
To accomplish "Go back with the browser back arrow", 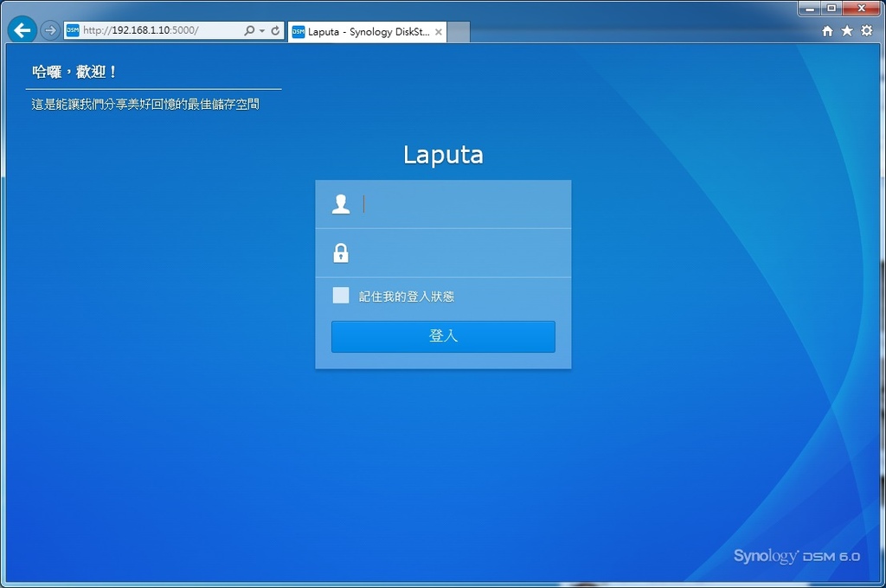I will coord(22,30).
